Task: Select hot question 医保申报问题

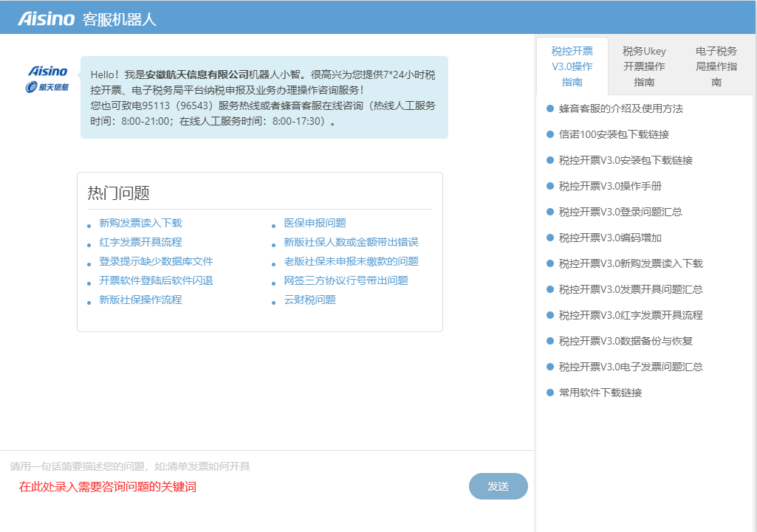Action: [315, 223]
